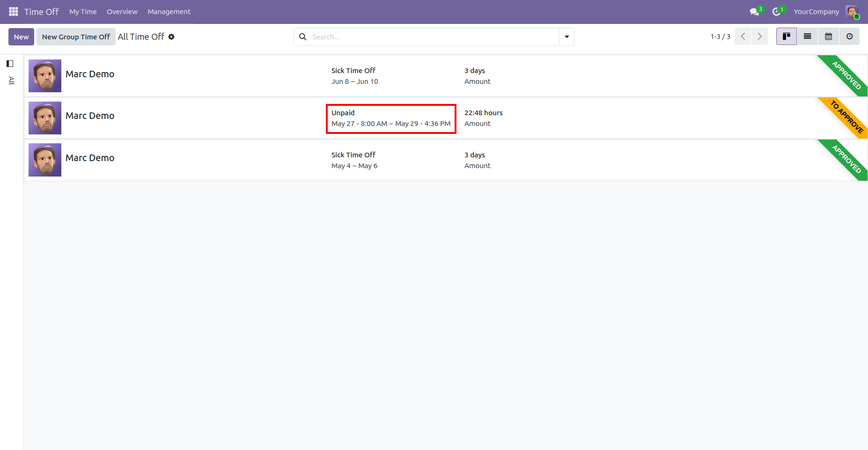The width and height of the screenshot is (868, 450).
Task: Toggle the search panel sidebar icon
Action: [10, 64]
